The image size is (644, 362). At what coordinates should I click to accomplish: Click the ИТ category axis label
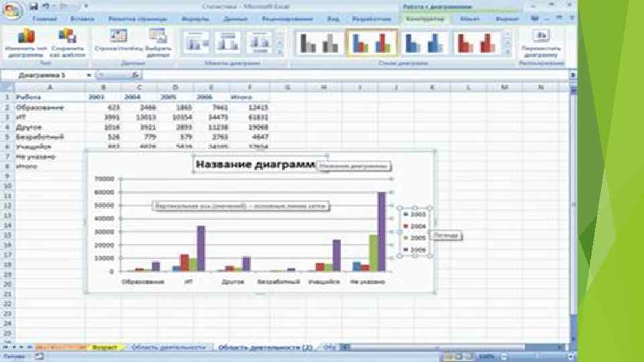click(x=189, y=282)
